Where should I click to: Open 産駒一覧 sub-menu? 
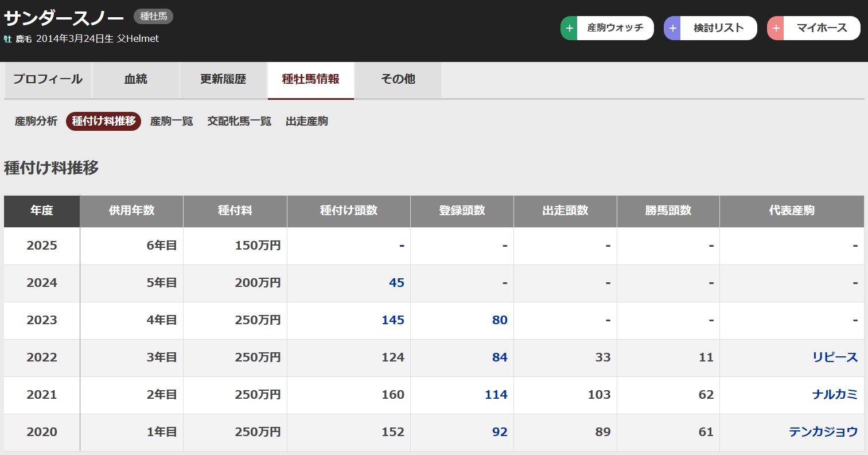[x=172, y=121]
